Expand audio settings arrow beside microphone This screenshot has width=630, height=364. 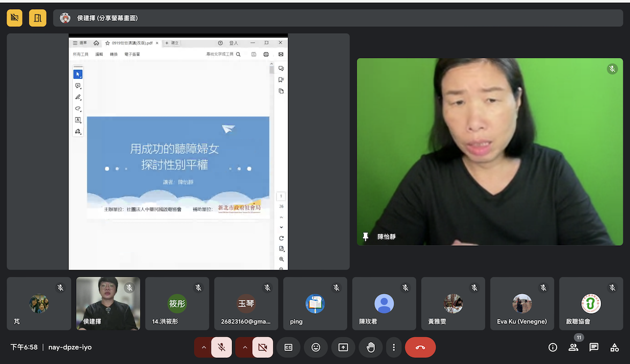(204, 347)
